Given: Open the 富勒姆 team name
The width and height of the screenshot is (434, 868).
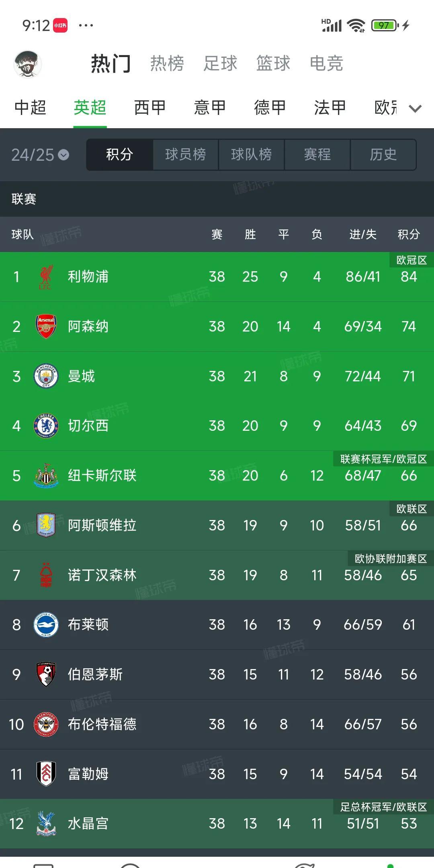Looking at the screenshot, I should (88, 774).
